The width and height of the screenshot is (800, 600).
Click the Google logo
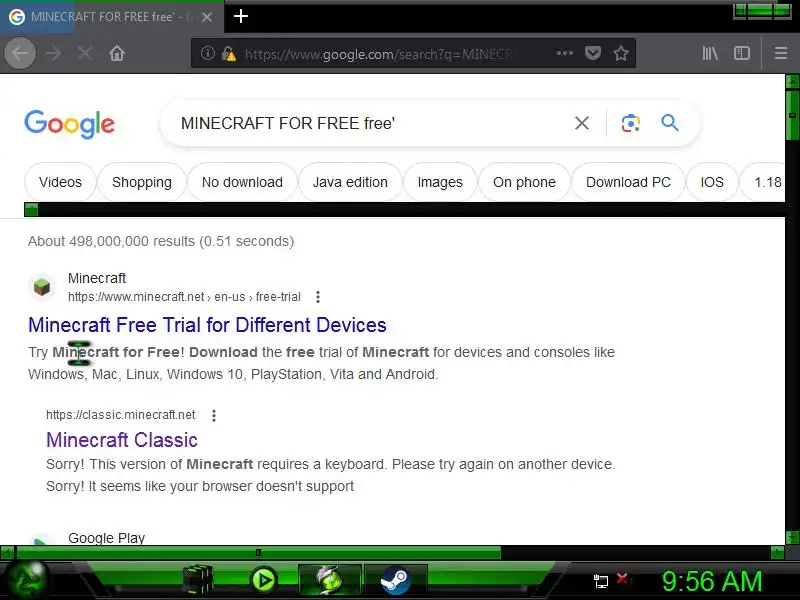tap(69, 123)
